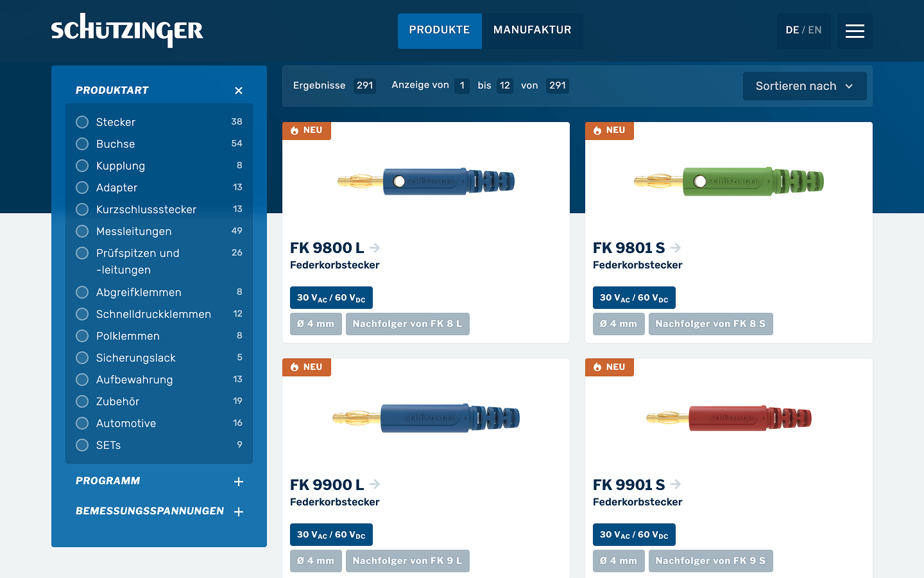
Task: Select the Sicherungslack filter option
Action: [82, 358]
